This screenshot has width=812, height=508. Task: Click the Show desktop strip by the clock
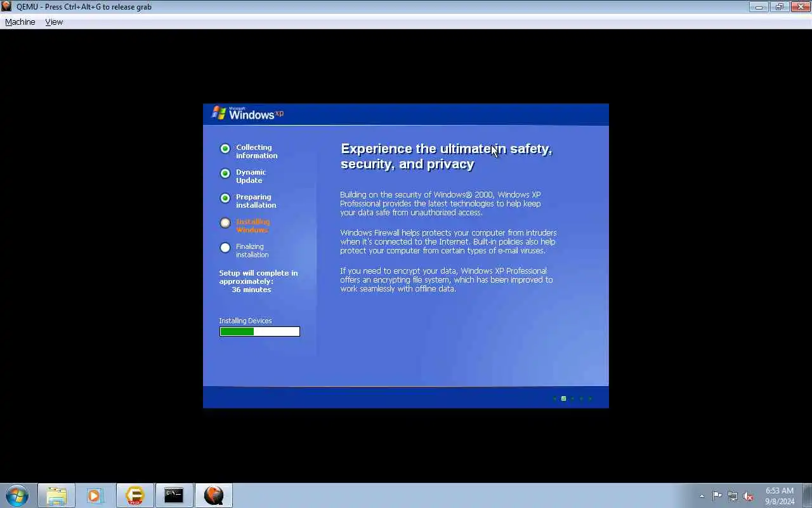pyautogui.click(x=807, y=495)
